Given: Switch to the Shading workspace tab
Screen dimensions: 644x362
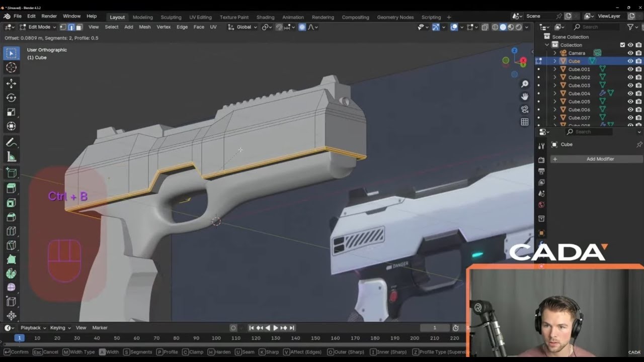Looking at the screenshot, I should coord(265,17).
